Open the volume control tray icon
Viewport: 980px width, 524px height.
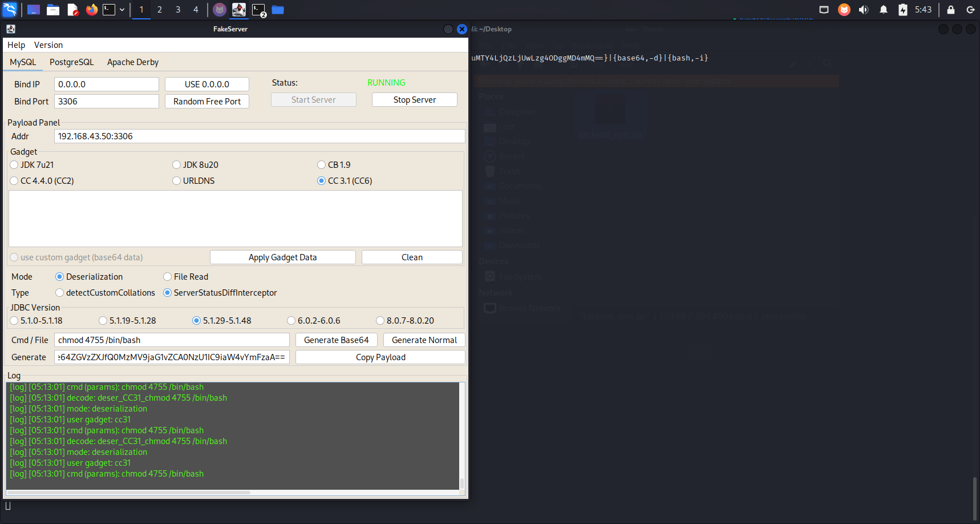(x=864, y=10)
